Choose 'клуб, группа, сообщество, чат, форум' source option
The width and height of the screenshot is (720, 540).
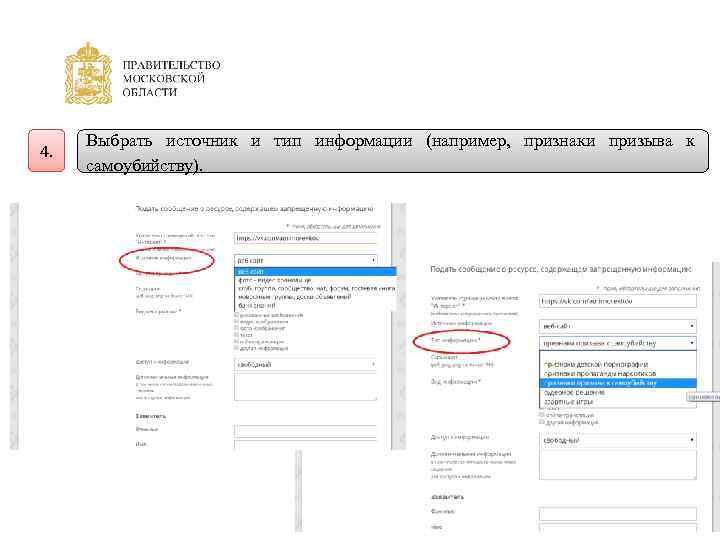click(x=315, y=288)
